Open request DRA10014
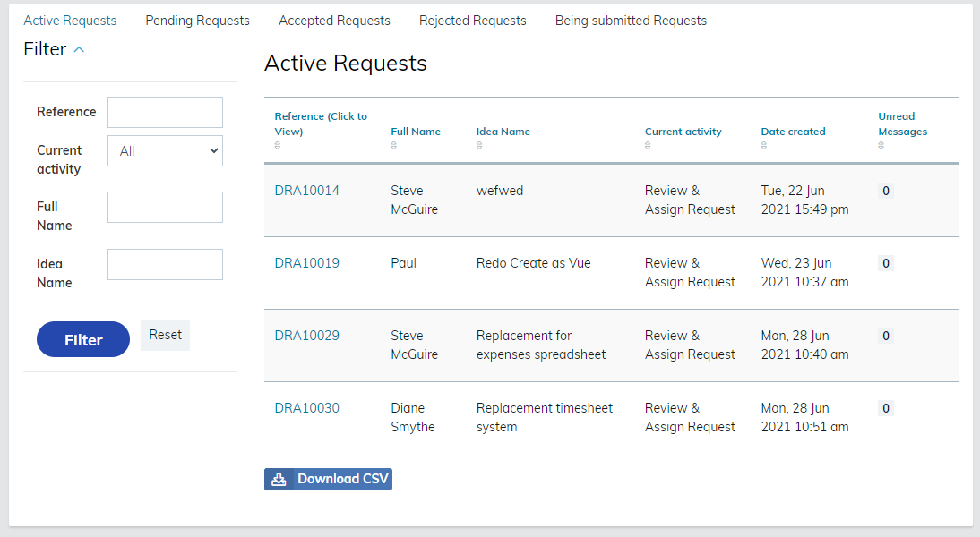980x537 pixels. click(306, 191)
